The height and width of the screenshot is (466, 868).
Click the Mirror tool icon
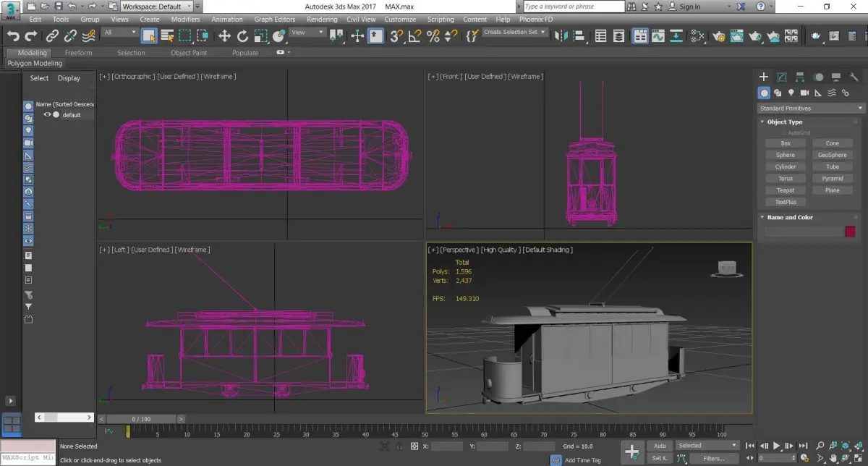click(x=563, y=35)
